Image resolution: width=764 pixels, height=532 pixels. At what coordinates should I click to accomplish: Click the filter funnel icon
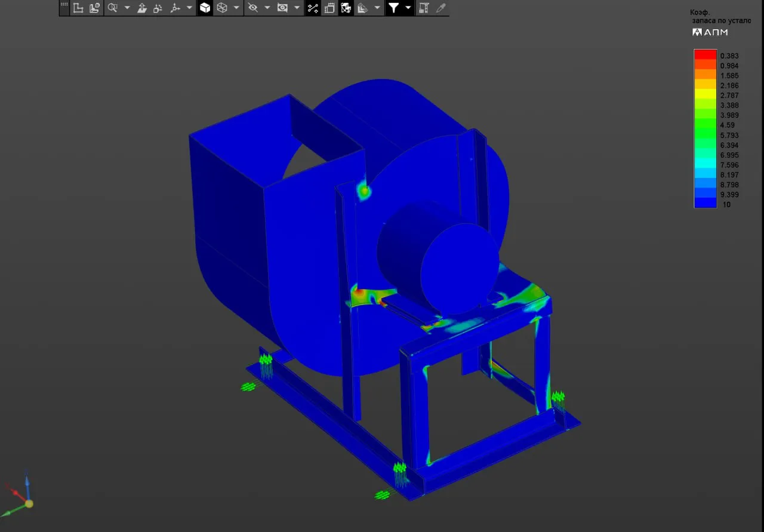(x=393, y=8)
